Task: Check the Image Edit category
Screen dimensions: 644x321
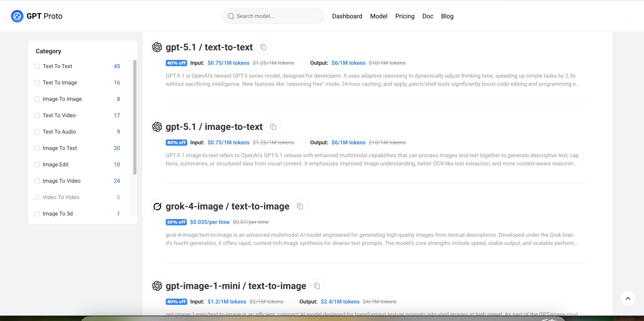Action: pyautogui.click(x=37, y=165)
